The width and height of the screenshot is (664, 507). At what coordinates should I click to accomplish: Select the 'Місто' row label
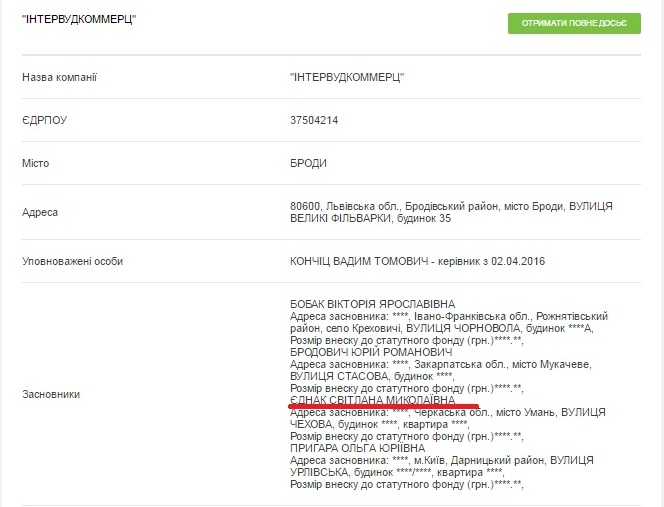[36, 163]
